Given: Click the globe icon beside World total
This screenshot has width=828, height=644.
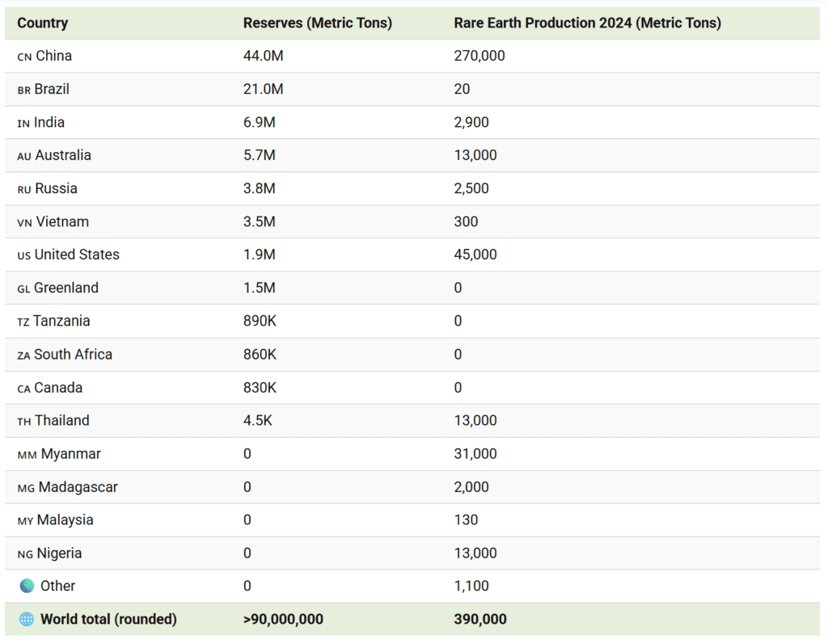Looking at the screenshot, I should pos(27,619).
